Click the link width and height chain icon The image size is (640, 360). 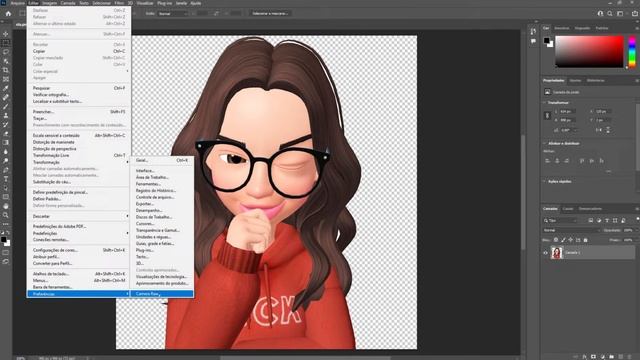coord(548,116)
